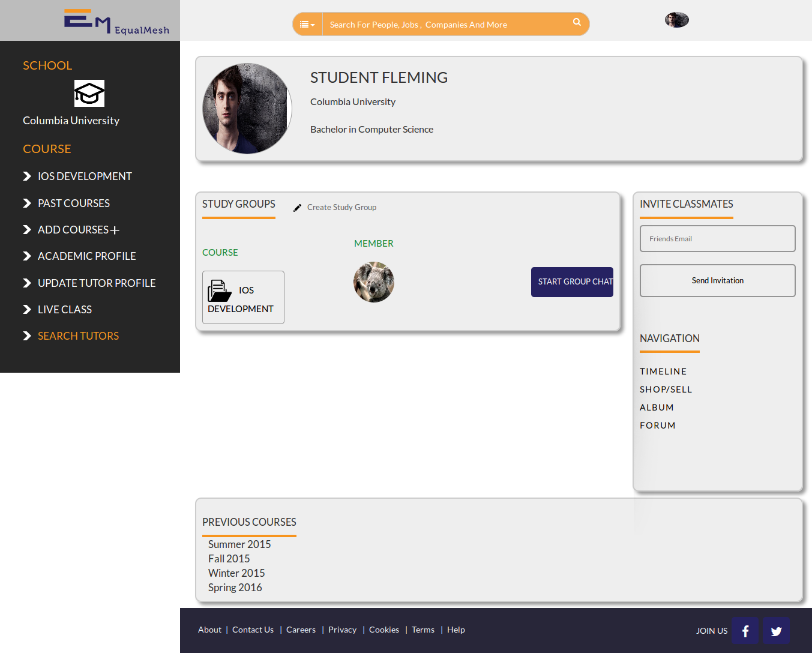Open the TIMELINE navigation link
Screen dimensions: 812x653
pyautogui.click(x=663, y=371)
